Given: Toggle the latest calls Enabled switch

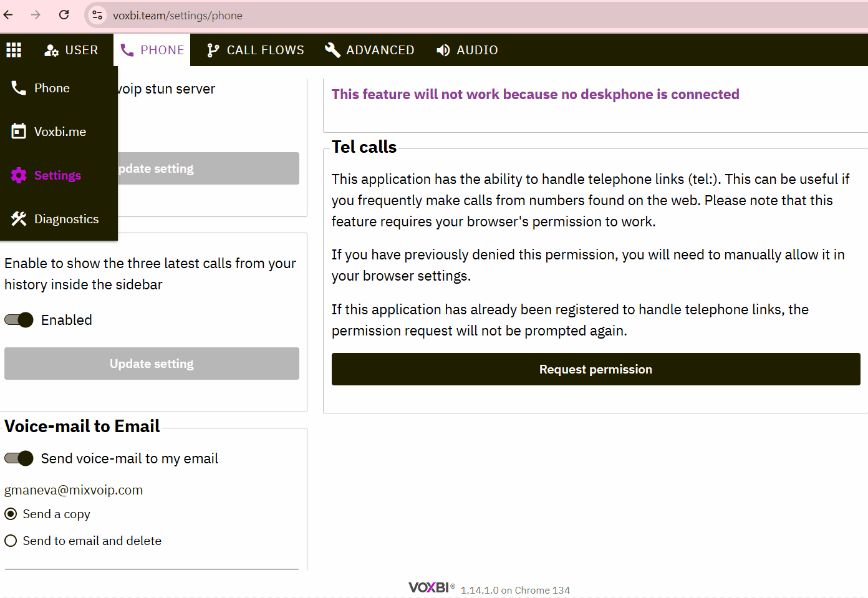Looking at the screenshot, I should coord(19,320).
